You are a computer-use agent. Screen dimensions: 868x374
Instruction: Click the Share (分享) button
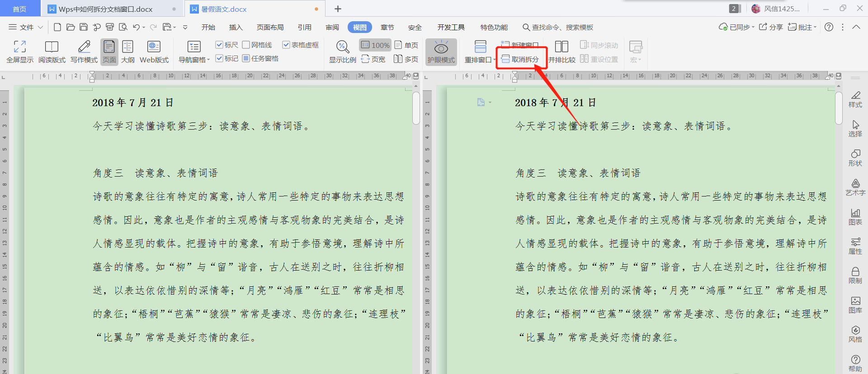(771, 27)
